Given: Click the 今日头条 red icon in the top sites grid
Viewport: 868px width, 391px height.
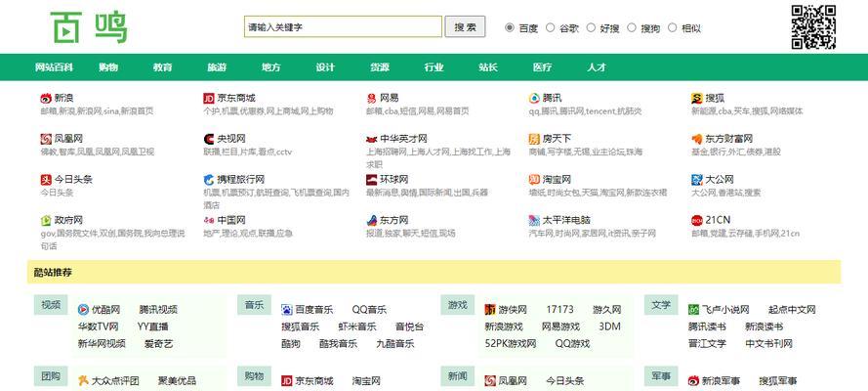Looking at the screenshot, I should [45, 180].
